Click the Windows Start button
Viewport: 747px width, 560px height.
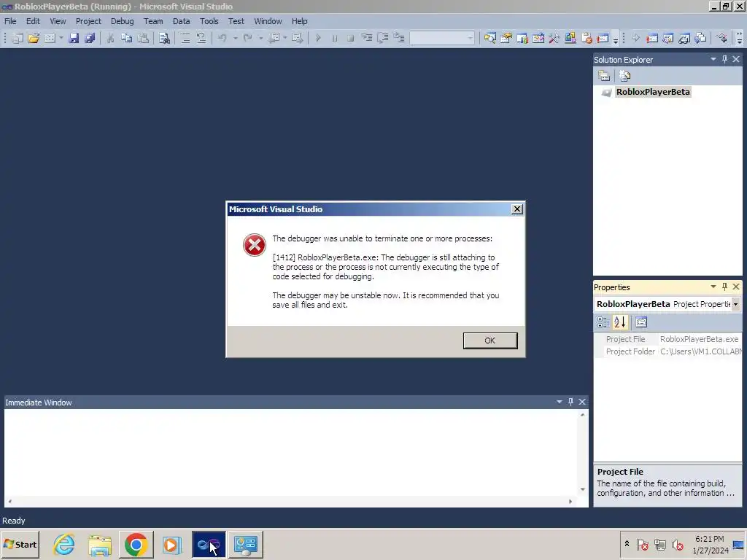click(20, 544)
